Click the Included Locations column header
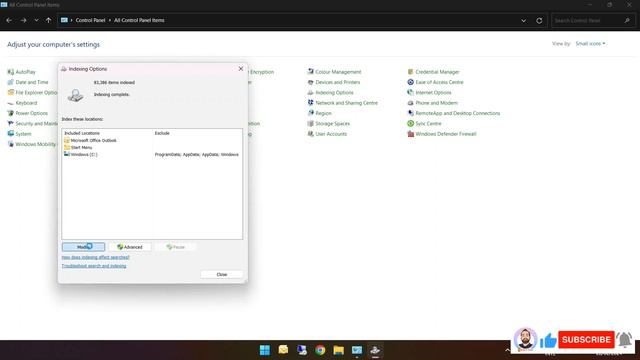The width and height of the screenshot is (640, 360). (82, 133)
